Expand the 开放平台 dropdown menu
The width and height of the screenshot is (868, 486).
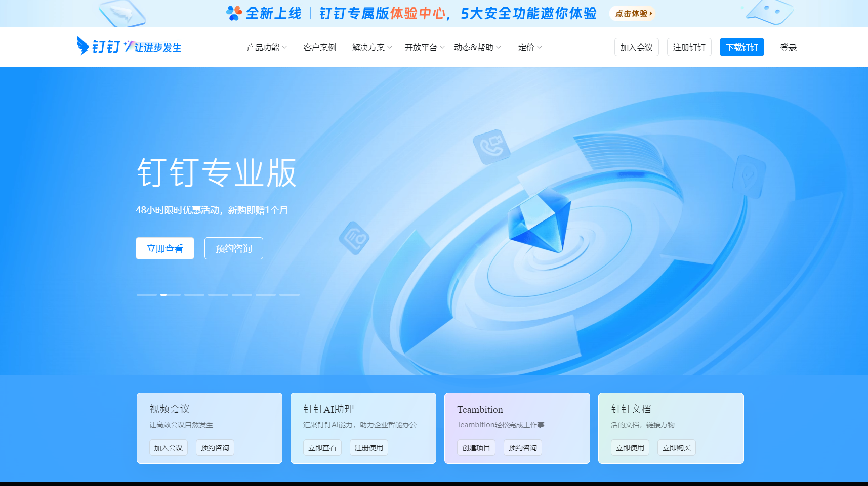[425, 47]
